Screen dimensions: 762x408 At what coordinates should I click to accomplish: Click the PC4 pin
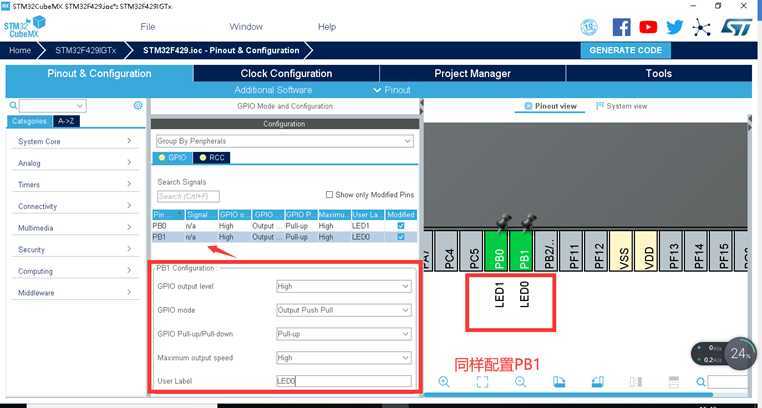click(447, 251)
